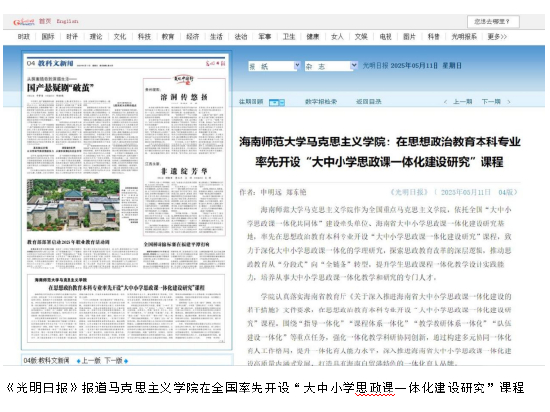Go to previous issue 上一期 arrow
Viewport: 550px width, 412px height.
click(x=445, y=102)
